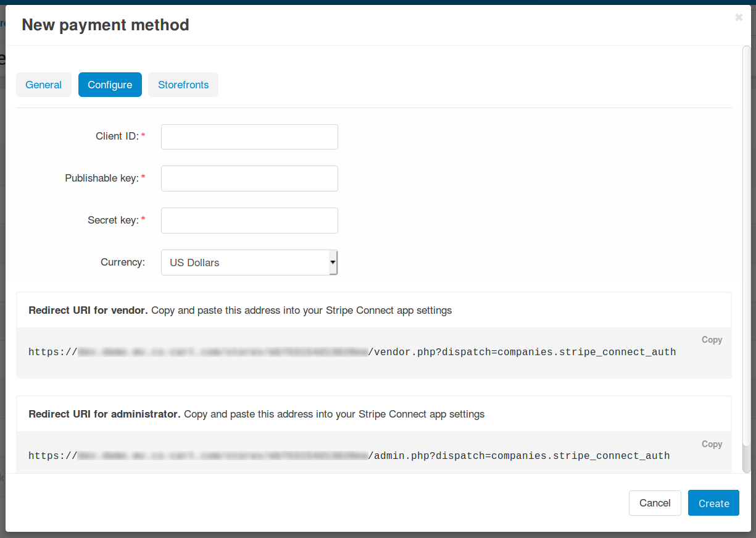This screenshot has width=756, height=538.
Task: Cancel creating the payment method
Action: (x=655, y=503)
